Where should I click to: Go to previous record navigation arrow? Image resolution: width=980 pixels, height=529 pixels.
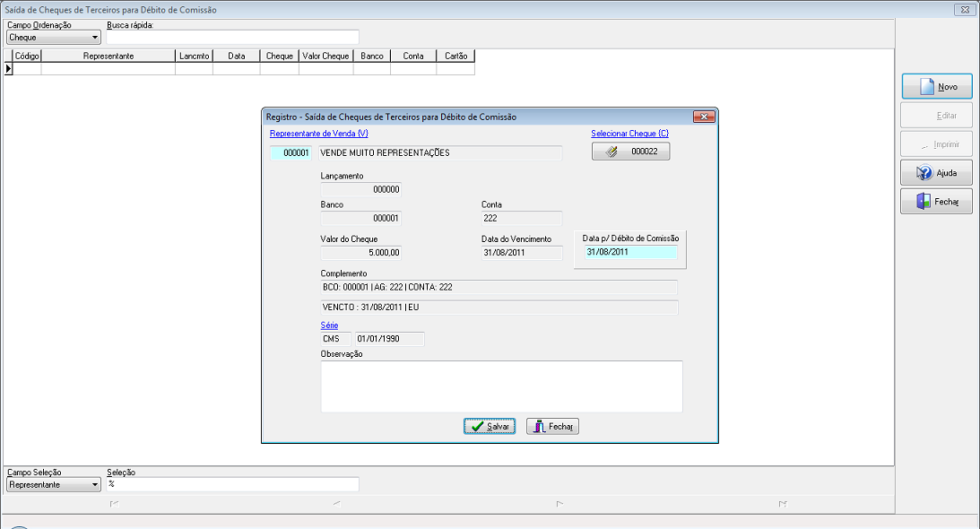pyautogui.click(x=337, y=504)
